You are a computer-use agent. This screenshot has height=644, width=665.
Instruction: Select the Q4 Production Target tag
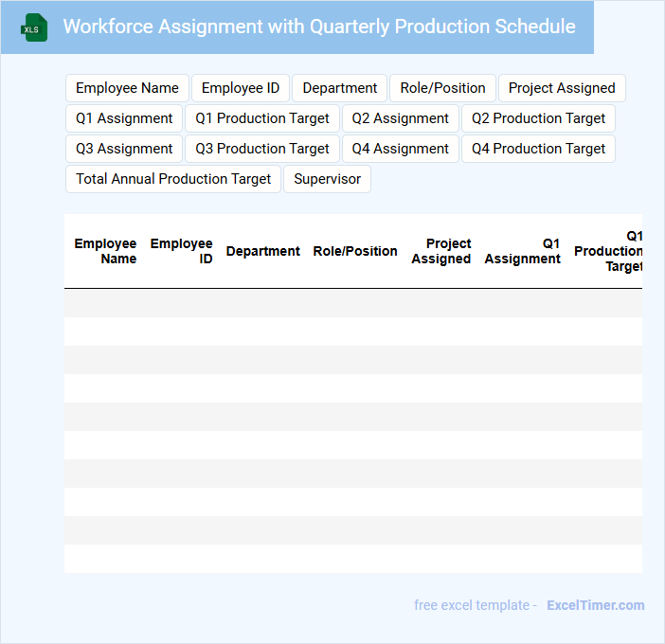tap(538, 149)
